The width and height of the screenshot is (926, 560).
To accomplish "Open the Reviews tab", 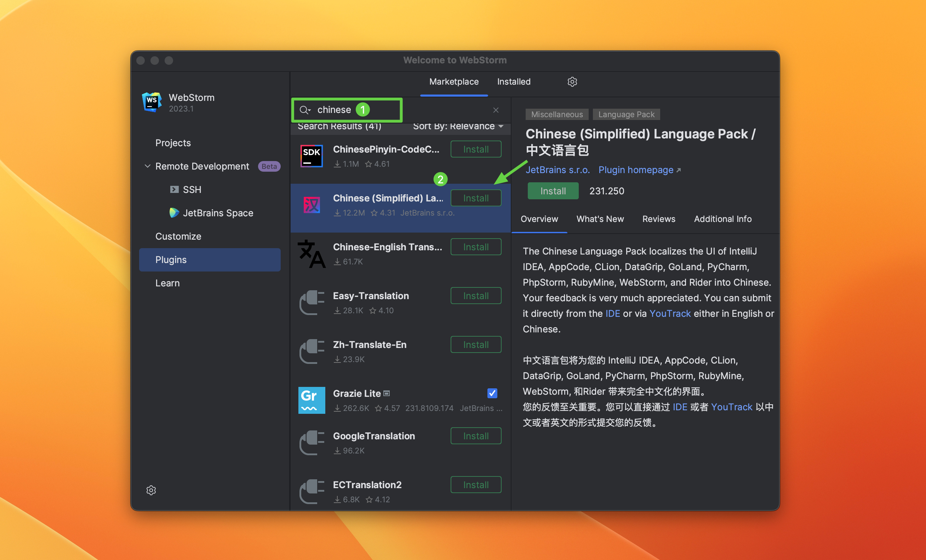I will [658, 219].
